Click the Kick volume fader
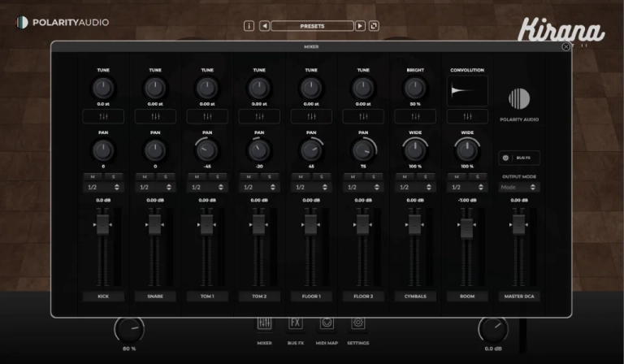624x364 pixels. pos(102,225)
